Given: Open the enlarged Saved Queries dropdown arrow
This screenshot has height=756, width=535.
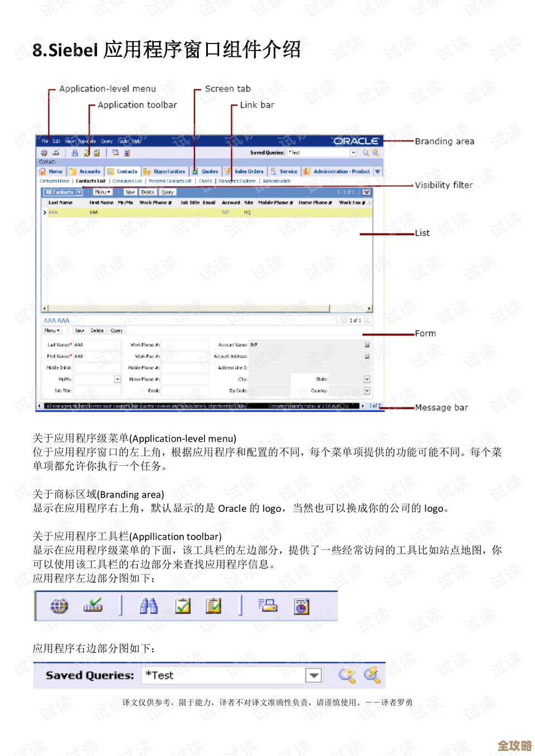Looking at the screenshot, I should pos(314,675).
